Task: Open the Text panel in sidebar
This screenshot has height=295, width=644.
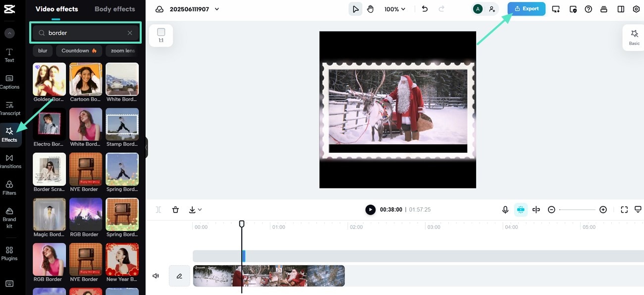Action: point(9,55)
